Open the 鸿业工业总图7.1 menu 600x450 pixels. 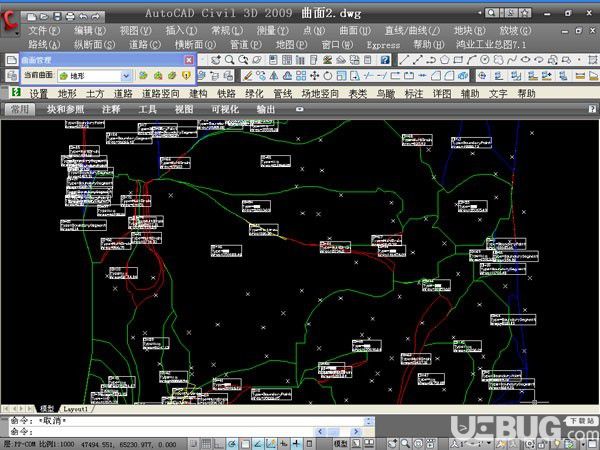tap(491, 45)
